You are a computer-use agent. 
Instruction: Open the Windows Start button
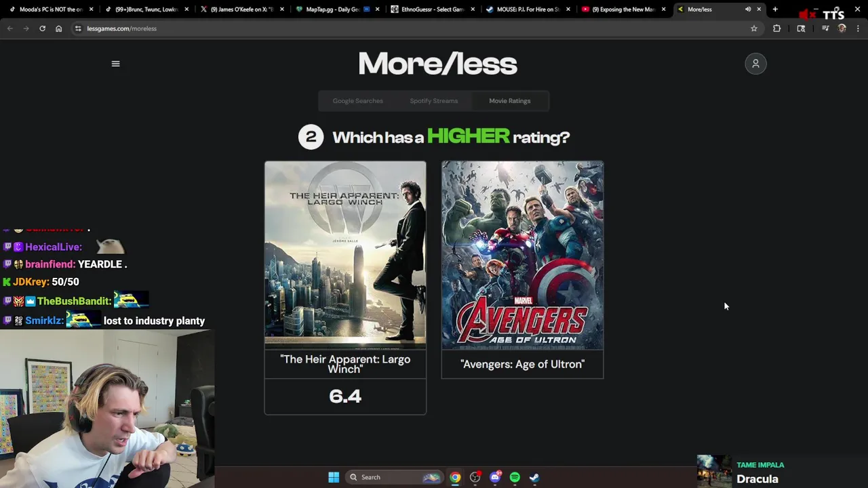click(334, 477)
